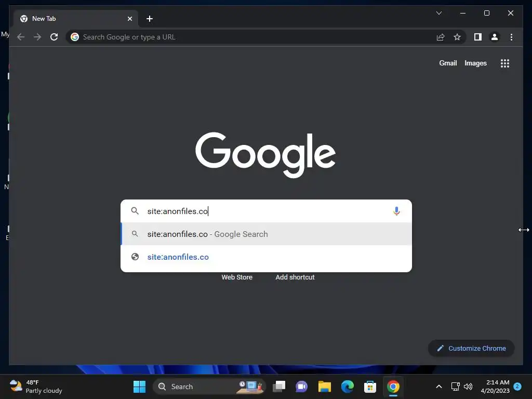Open the weather widget
The image size is (532, 399).
[36, 387]
